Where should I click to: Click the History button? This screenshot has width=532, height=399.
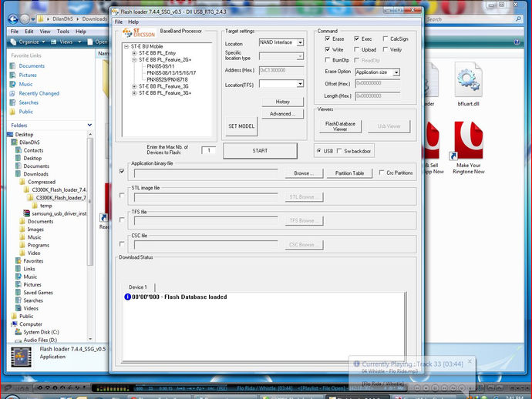[283, 102]
